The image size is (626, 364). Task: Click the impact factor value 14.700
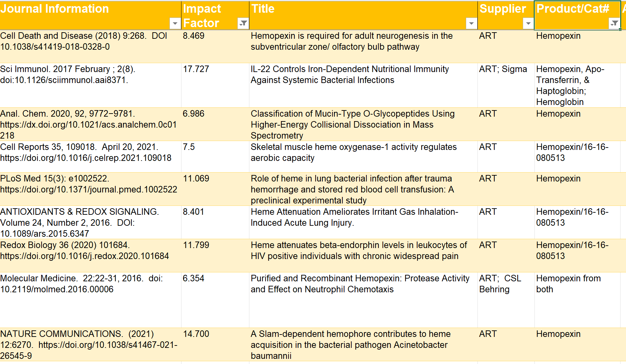(196, 334)
